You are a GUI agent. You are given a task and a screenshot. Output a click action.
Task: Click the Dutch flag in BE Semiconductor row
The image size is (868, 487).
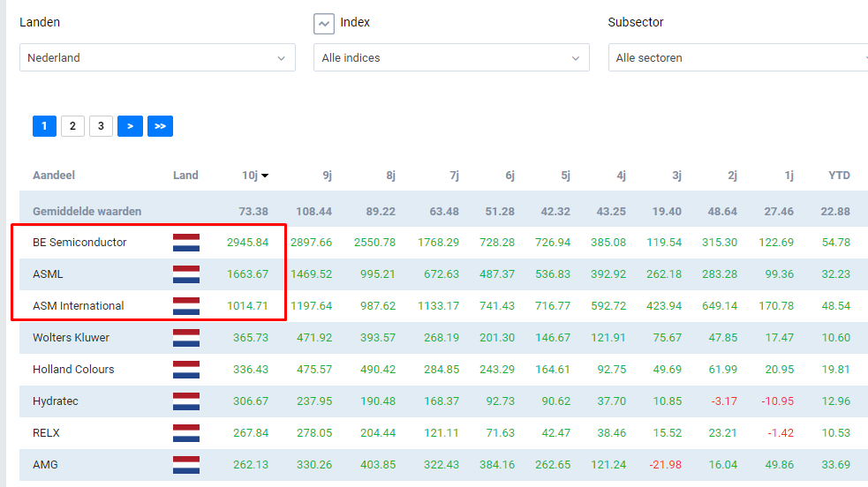pyautogui.click(x=186, y=242)
